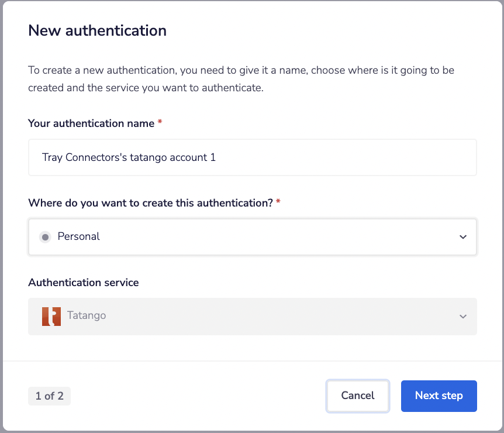This screenshot has width=504, height=433.
Task: Click the asterisk beside the location question
Action: click(x=278, y=202)
